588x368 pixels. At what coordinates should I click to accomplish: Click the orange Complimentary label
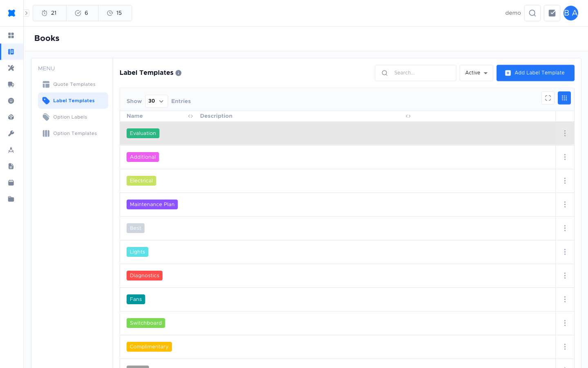coord(149,347)
